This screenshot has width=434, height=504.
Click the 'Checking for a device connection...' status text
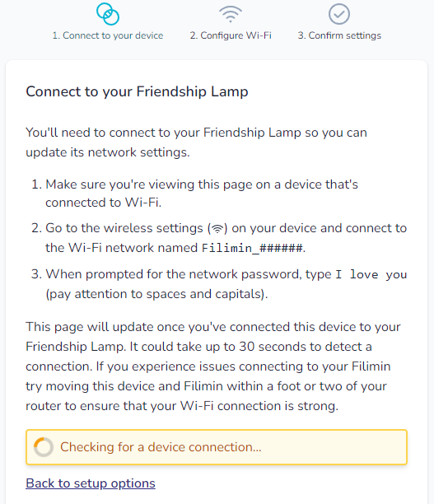pyautogui.click(x=161, y=447)
